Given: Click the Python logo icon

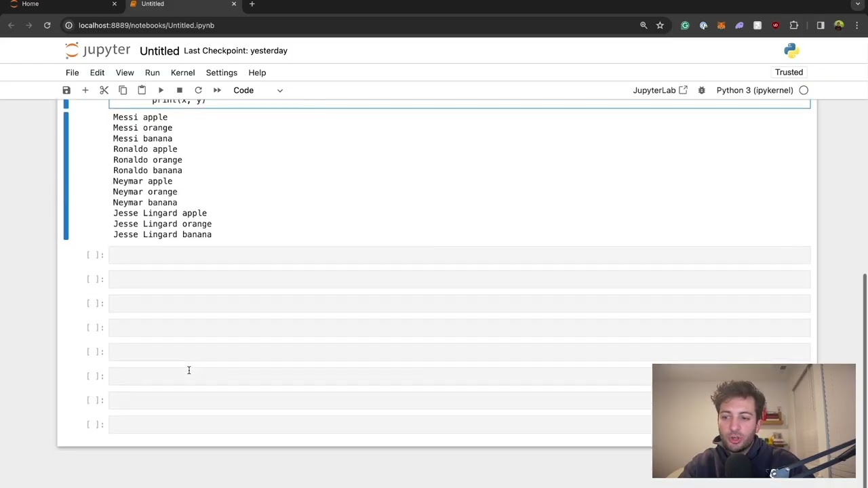Looking at the screenshot, I should [x=791, y=51].
